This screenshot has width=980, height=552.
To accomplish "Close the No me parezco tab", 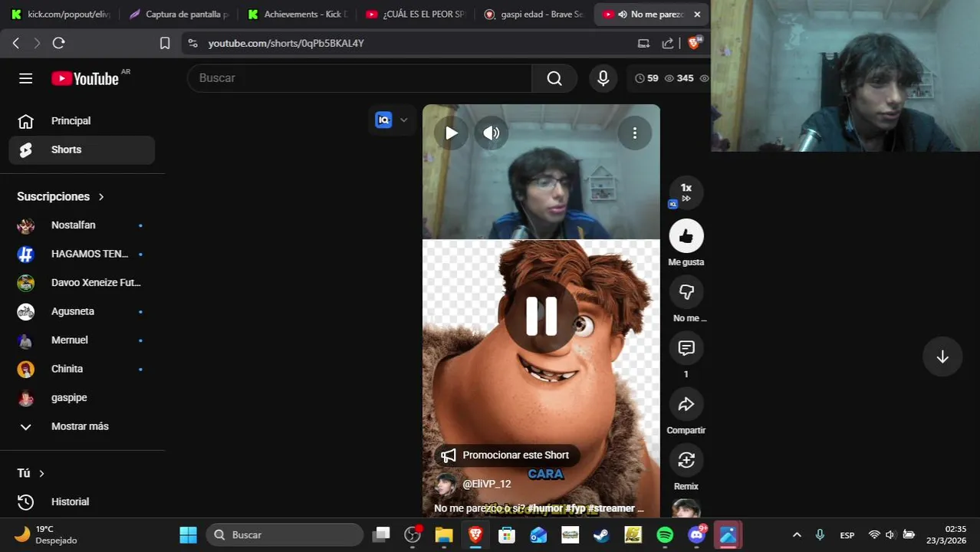I will [x=697, y=15].
